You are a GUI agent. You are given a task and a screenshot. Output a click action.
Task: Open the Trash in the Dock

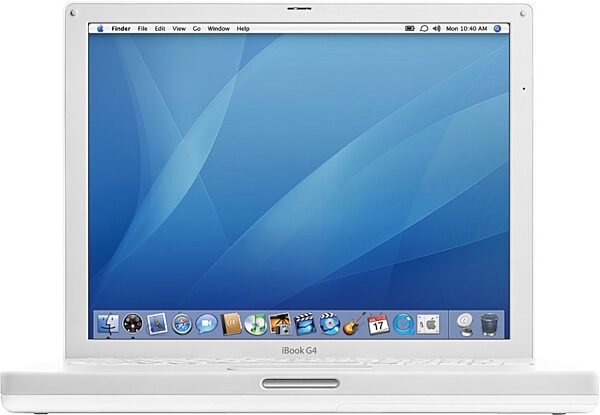coord(489,324)
